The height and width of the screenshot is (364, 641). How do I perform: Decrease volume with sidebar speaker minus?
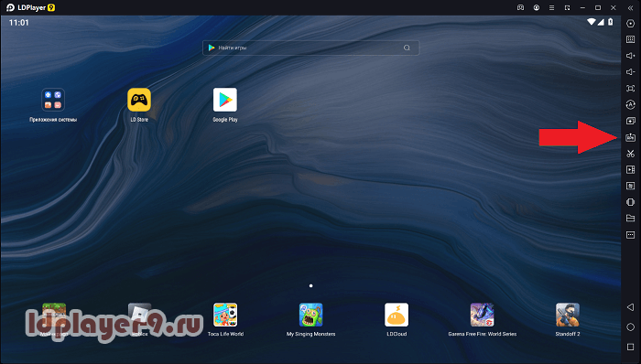[x=630, y=72]
